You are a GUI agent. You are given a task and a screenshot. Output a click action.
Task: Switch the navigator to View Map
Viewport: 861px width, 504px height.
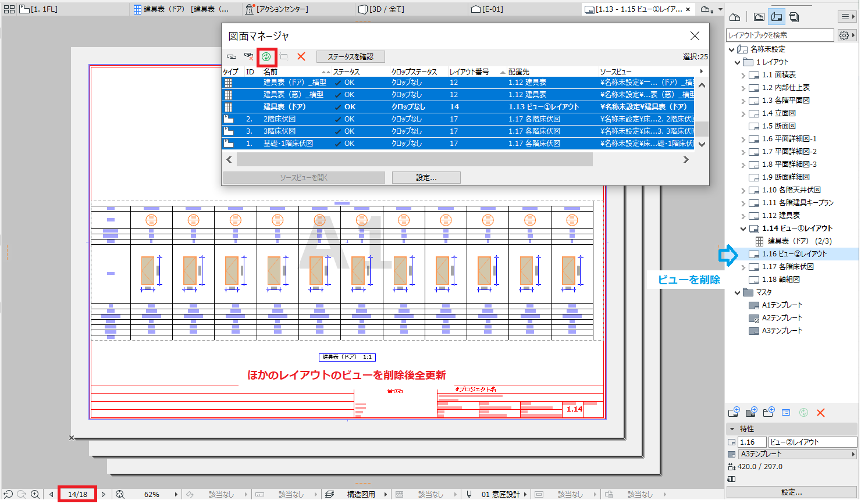[x=759, y=17]
